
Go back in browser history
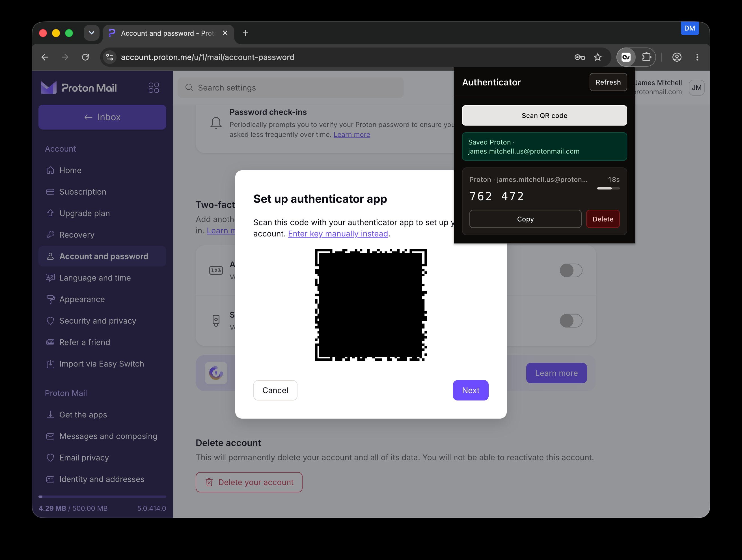coord(45,57)
